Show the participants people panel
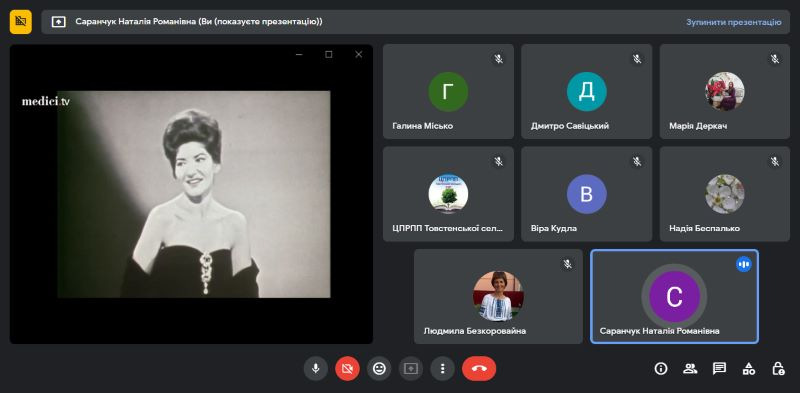 click(690, 369)
